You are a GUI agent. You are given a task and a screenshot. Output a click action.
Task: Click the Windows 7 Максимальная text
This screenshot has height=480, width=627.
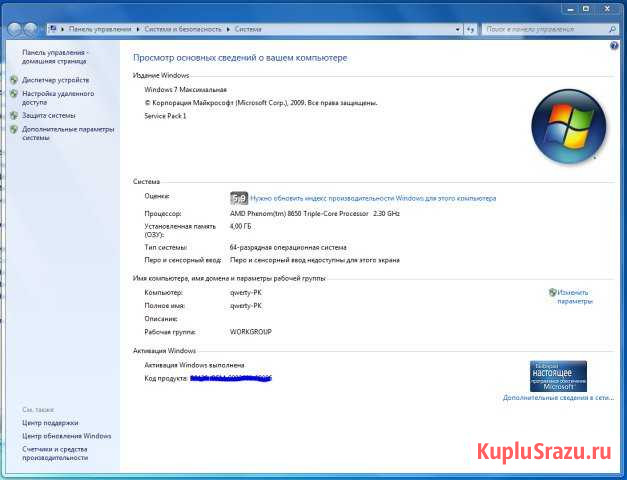[186, 90]
